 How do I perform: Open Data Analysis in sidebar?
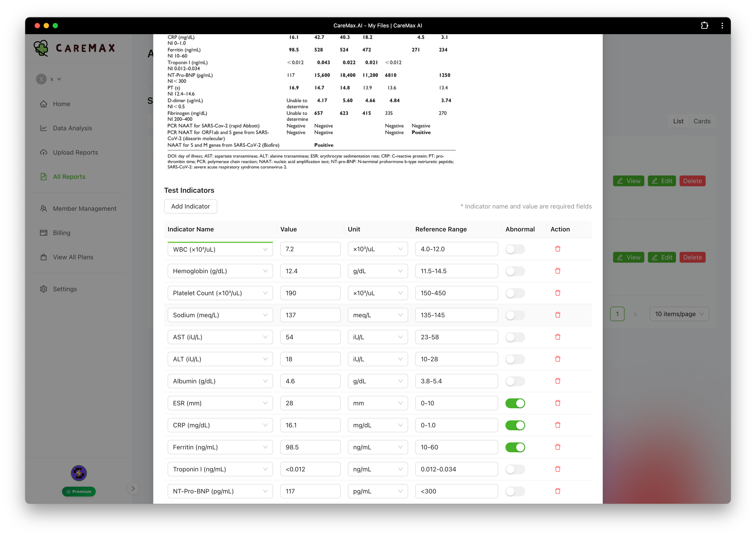pyautogui.click(x=72, y=128)
